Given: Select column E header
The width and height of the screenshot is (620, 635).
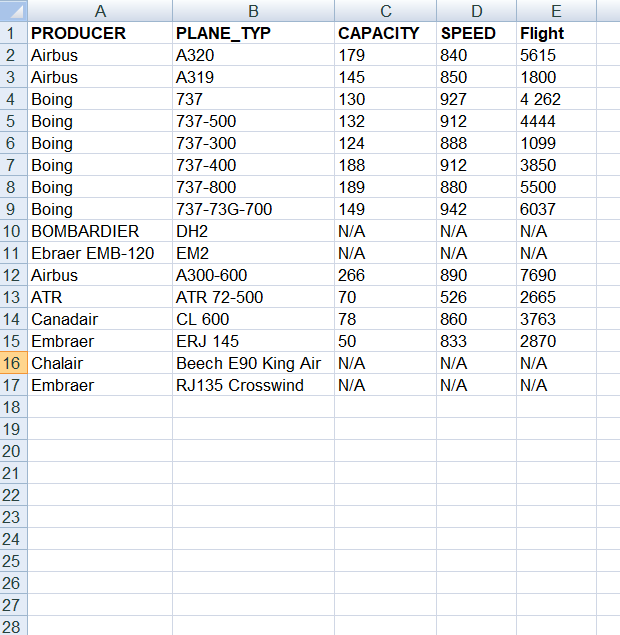Looking at the screenshot, I should click(556, 11).
